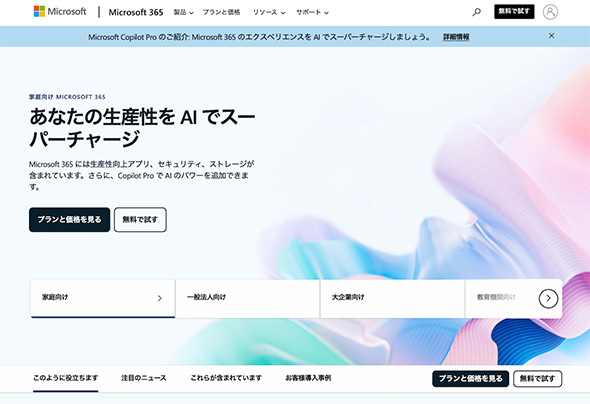Open the search magnifier icon
This screenshot has width=590, height=404.
pos(476,12)
